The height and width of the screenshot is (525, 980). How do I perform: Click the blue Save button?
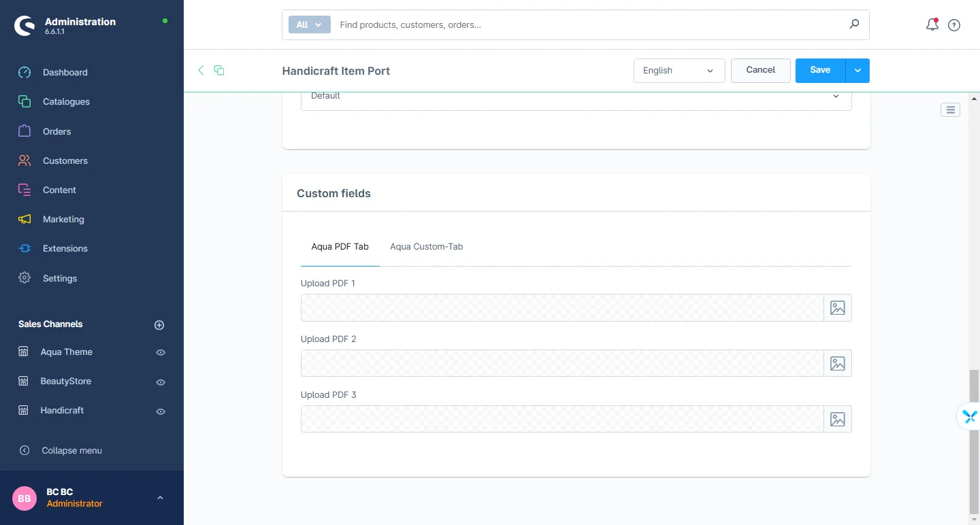tap(820, 70)
